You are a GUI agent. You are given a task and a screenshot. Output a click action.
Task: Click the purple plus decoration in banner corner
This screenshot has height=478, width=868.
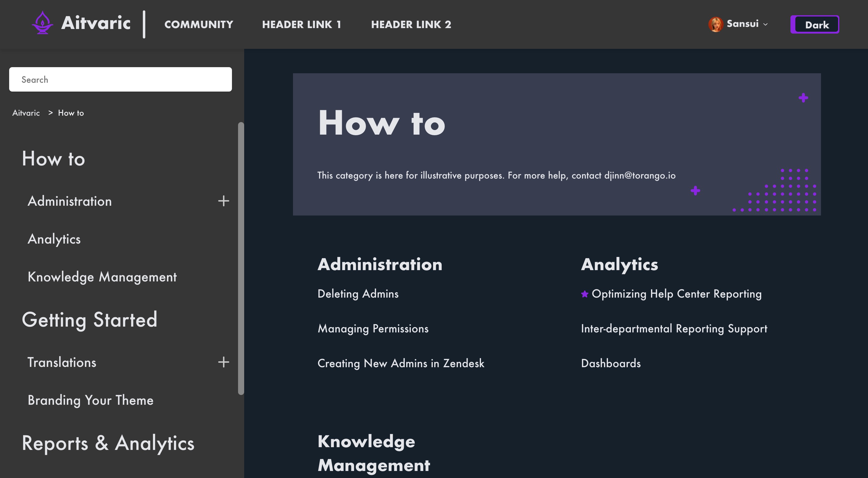pos(803,98)
